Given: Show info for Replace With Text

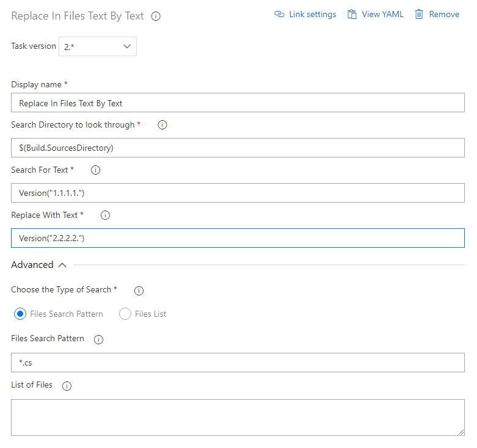Looking at the screenshot, I should [105, 215].
